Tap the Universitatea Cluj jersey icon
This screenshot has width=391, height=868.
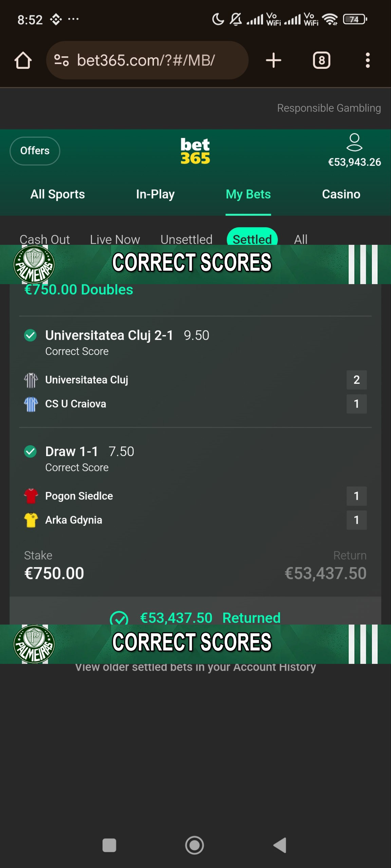point(31,380)
